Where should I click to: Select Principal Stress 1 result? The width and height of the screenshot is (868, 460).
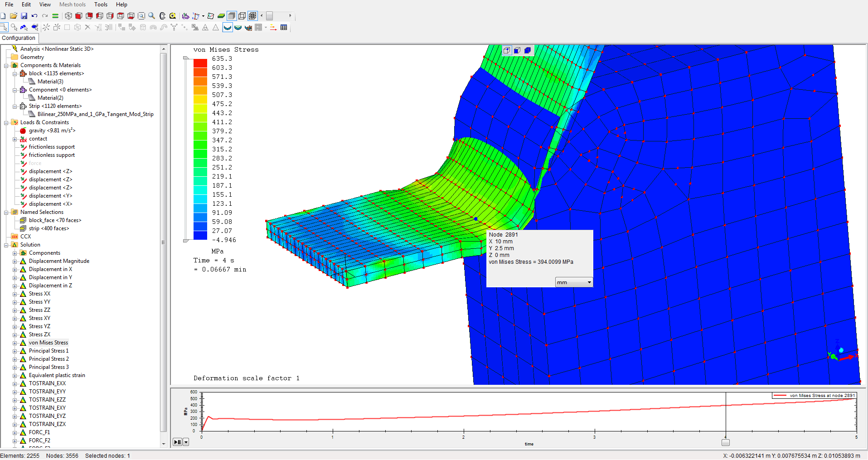[x=49, y=351]
